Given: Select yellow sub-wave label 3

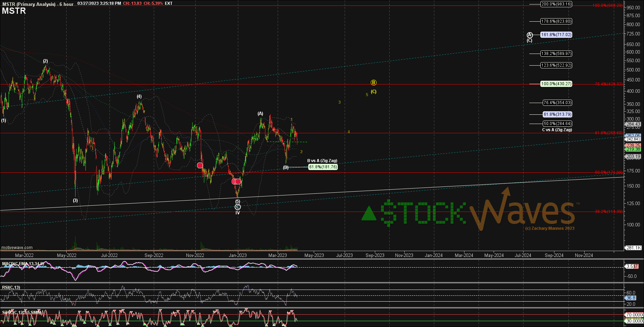Looking at the screenshot, I should (x=340, y=102).
